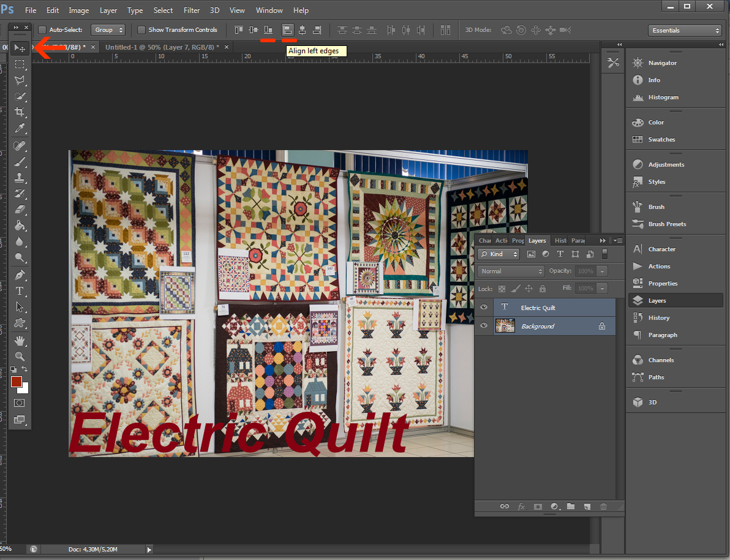This screenshot has height=560, width=730.
Task: Select the Dodge tool
Action: tap(20, 257)
